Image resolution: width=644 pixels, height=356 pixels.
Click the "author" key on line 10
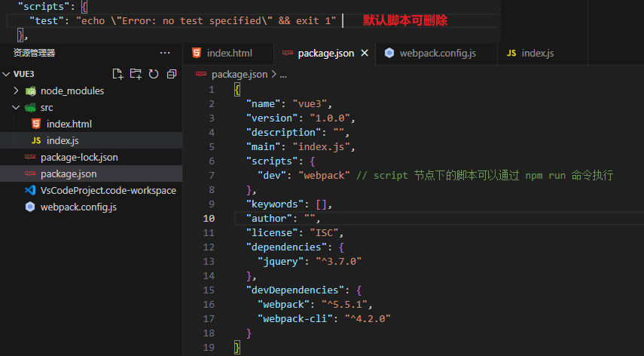(x=269, y=218)
